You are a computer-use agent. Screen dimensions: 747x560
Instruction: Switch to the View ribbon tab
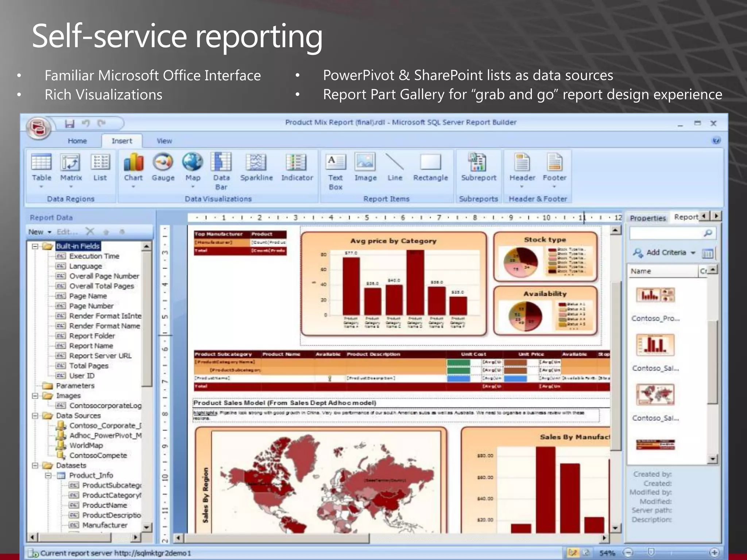[x=164, y=141]
